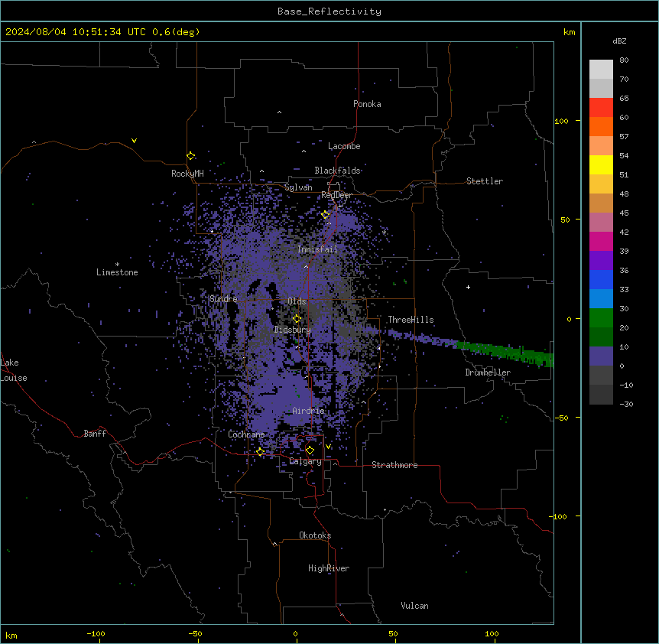659x644 pixels.
Task: Click the yellow diamond marker near RockyMH
Action: (x=191, y=156)
